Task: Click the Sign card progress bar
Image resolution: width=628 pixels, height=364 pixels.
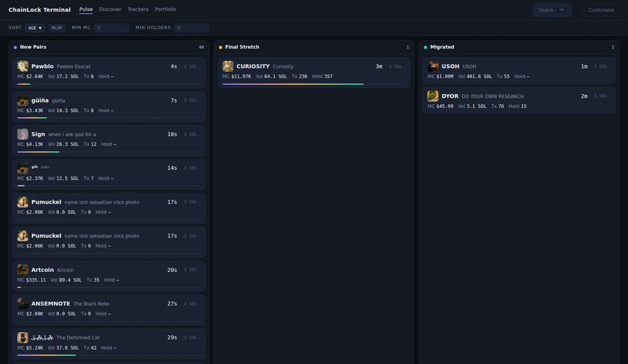Action: click(109, 152)
